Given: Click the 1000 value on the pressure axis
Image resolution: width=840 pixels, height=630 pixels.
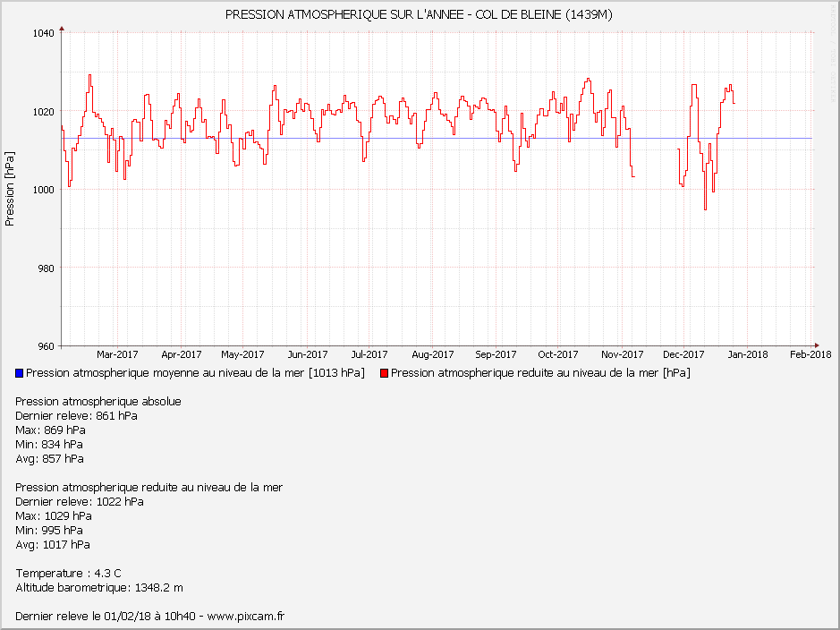Looking at the screenshot, I should click(x=44, y=190).
